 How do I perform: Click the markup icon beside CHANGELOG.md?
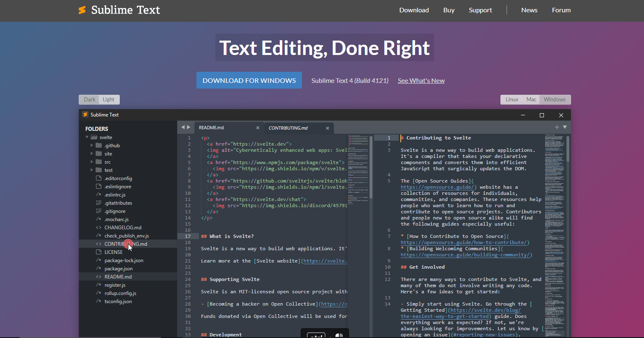[98, 227]
